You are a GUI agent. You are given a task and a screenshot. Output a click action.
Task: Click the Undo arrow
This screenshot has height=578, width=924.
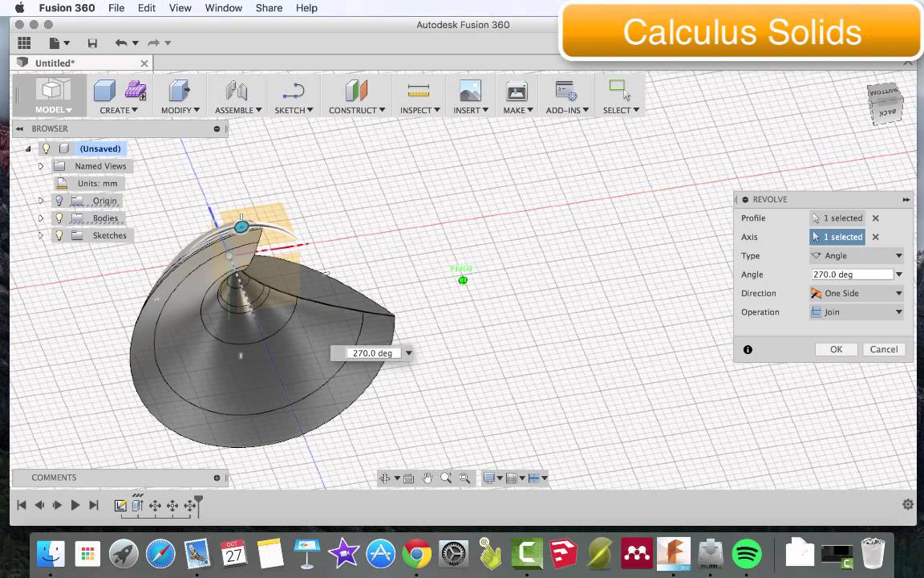(x=121, y=43)
